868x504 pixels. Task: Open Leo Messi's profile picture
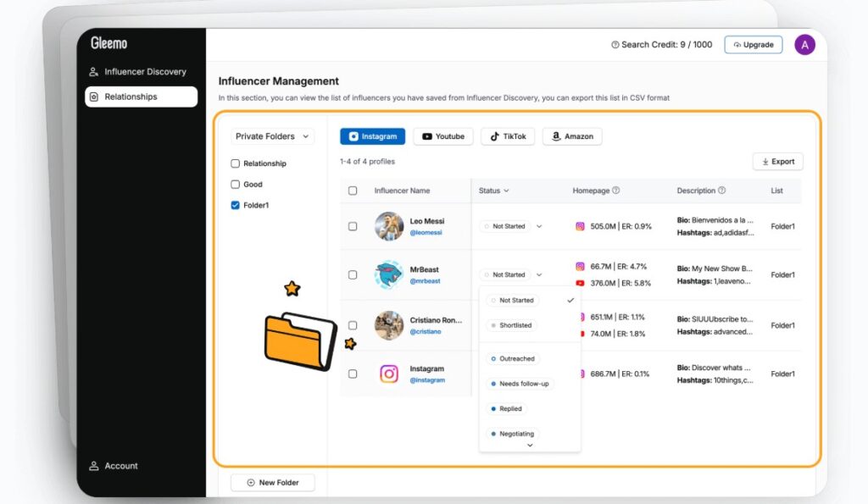coord(388,226)
